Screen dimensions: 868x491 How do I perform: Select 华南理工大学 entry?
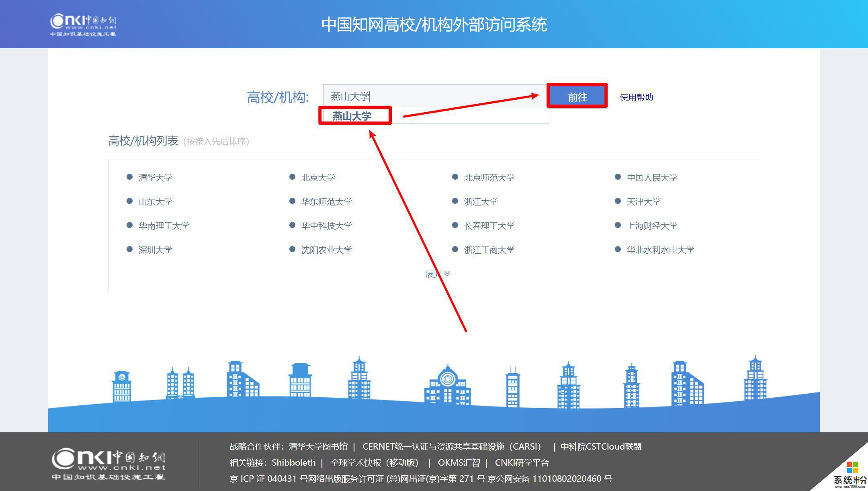click(164, 226)
